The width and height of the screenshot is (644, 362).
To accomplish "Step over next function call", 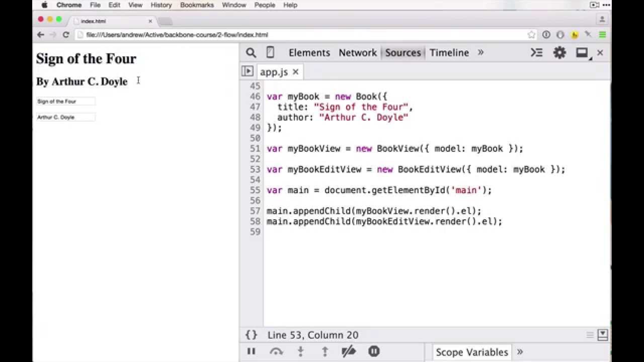I will [x=276, y=352].
